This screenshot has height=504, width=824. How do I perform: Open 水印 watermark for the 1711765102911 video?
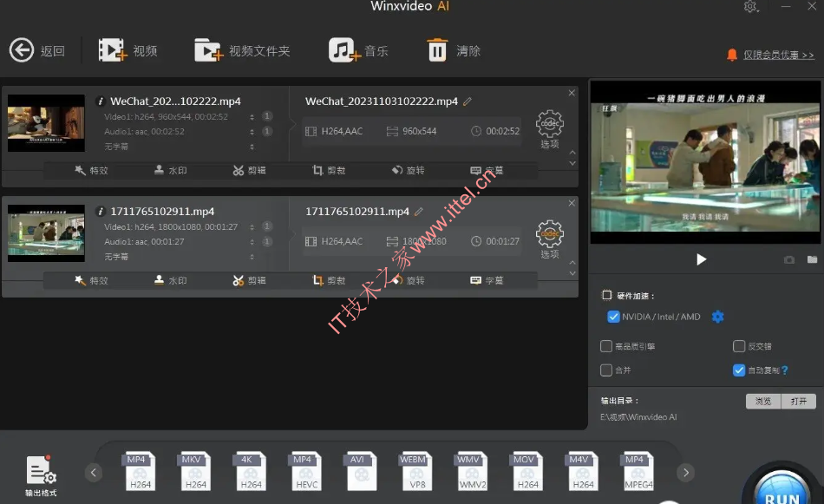click(170, 281)
